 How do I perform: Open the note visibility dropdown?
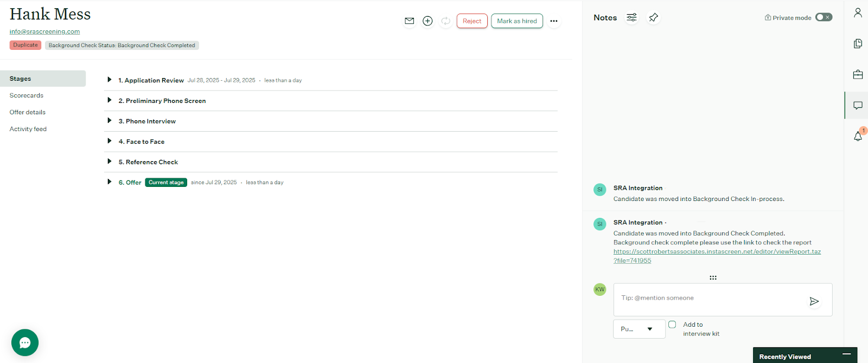pyautogui.click(x=639, y=329)
